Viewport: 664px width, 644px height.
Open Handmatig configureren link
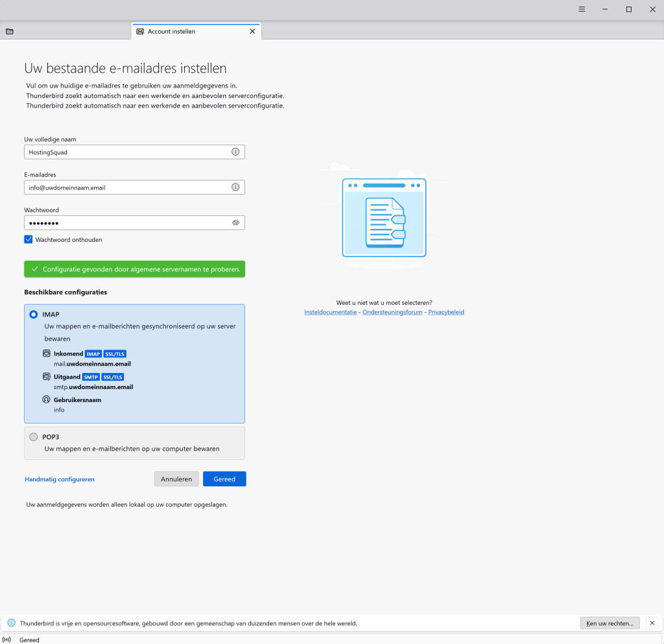tap(59, 479)
